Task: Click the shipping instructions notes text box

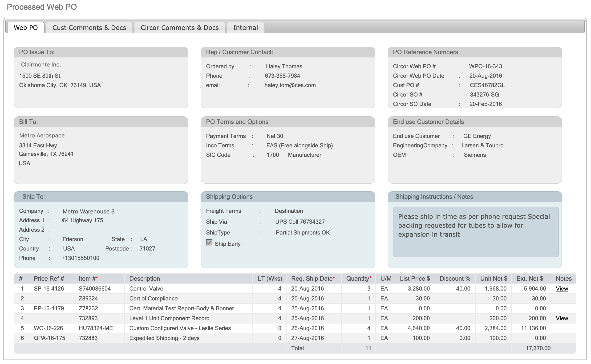Action: [476, 232]
